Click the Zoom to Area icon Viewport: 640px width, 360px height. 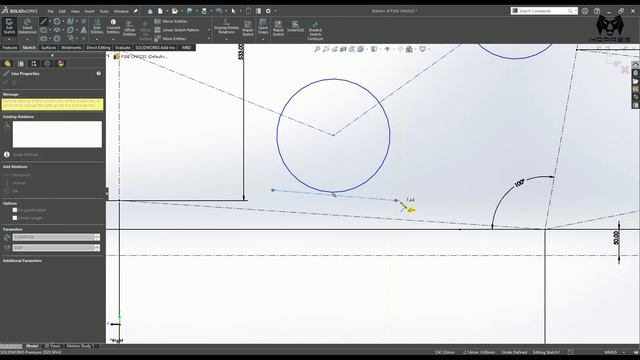(326, 49)
